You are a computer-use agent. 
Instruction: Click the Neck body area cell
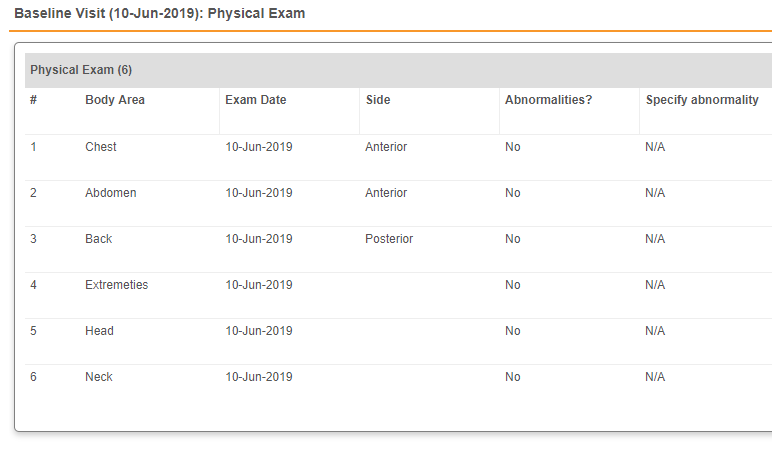99,377
